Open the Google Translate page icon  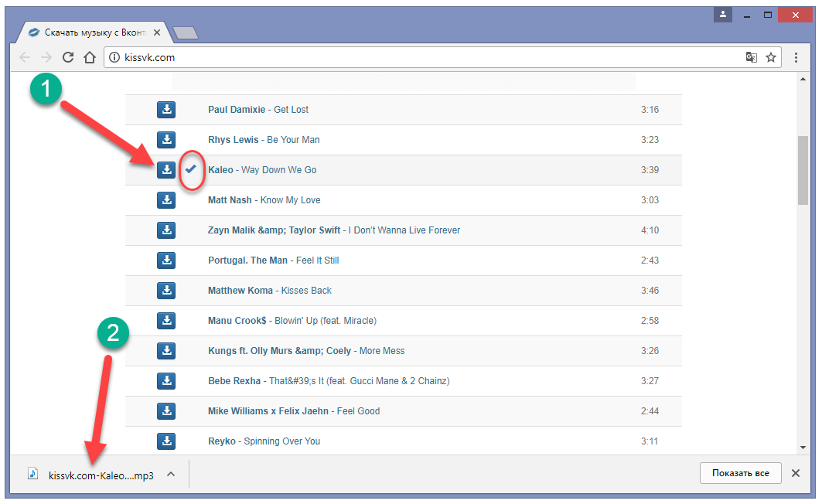click(751, 57)
